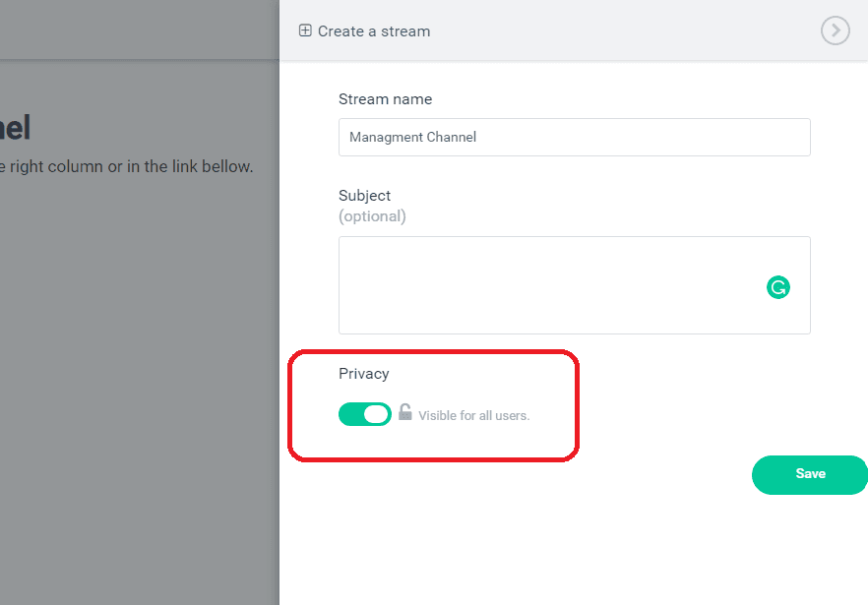This screenshot has width=868, height=605.
Task: Click the plus icon beside Create a stream
Action: [305, 30]
